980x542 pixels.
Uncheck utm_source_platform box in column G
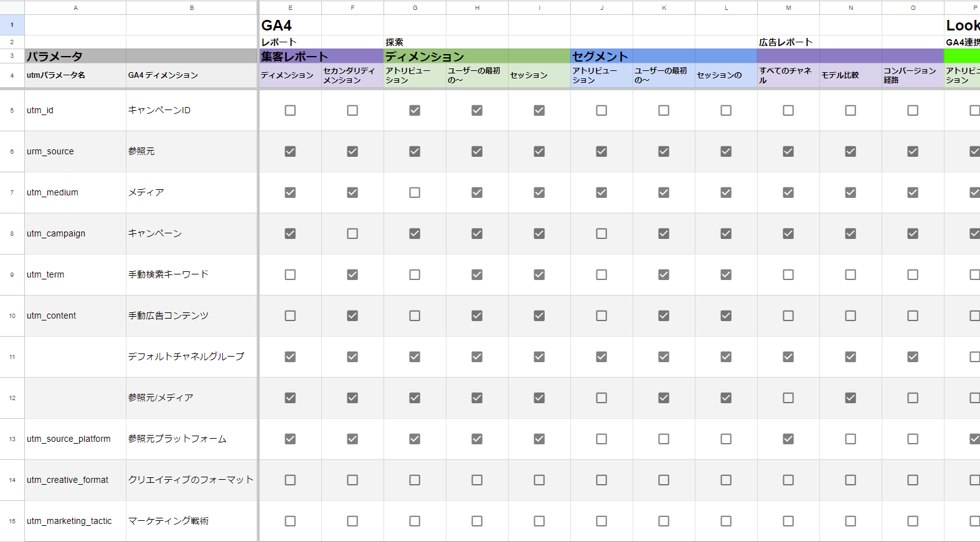click(415, 439)
